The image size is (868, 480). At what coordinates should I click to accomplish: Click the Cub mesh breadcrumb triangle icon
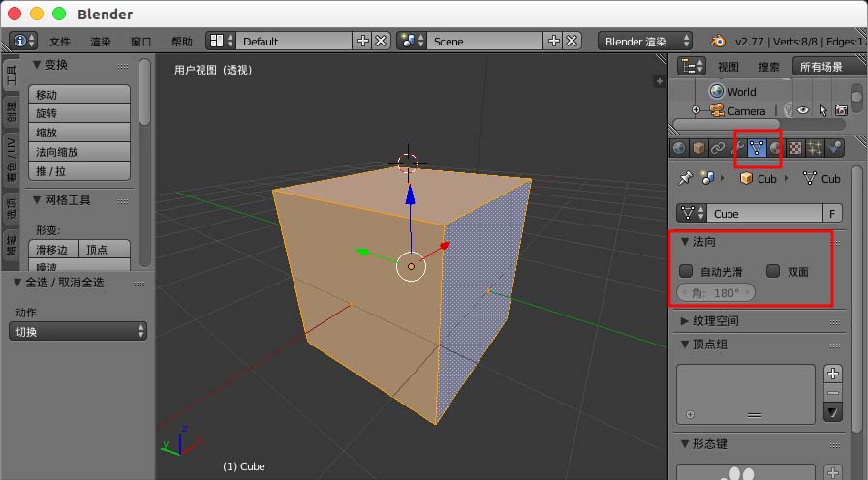pos(809,178)
